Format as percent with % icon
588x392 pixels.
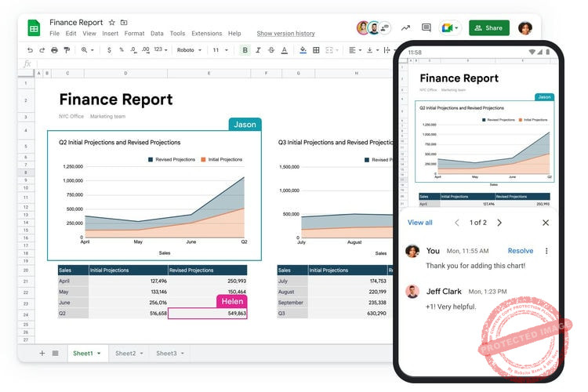click(x=122, y=50)
